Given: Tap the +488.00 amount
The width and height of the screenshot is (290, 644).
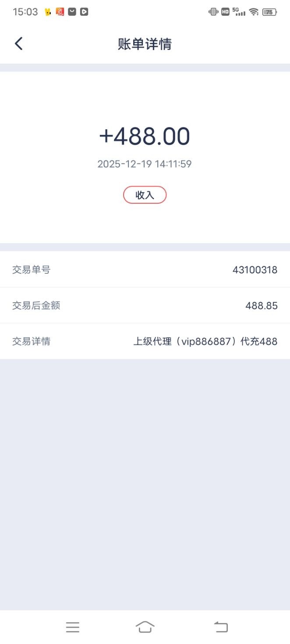Looking at the screenshot, I should pyautogui.click(x=145, y=136).
